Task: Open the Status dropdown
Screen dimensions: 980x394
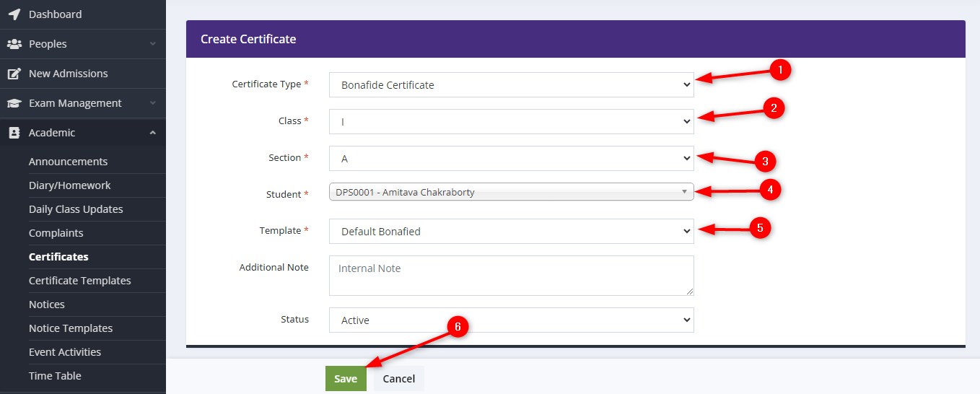Action: click(511, 320)
